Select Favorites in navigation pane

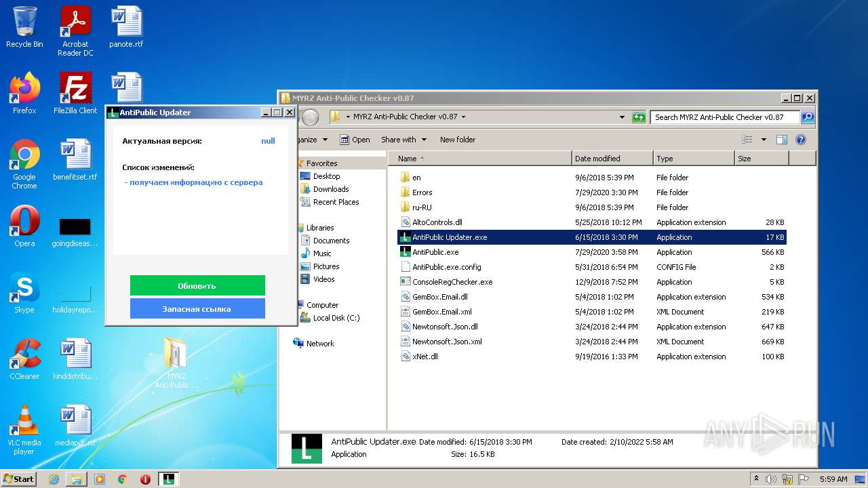click(321, 163)
